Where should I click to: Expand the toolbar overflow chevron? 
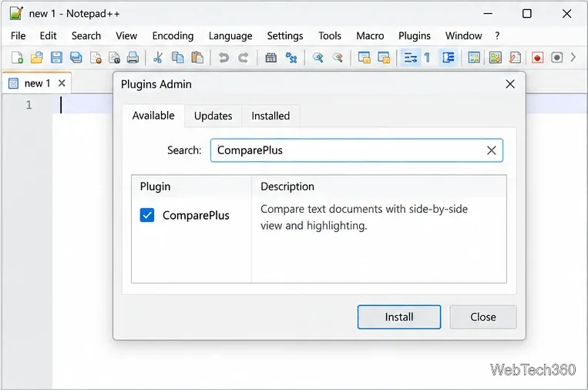point(573,57)
